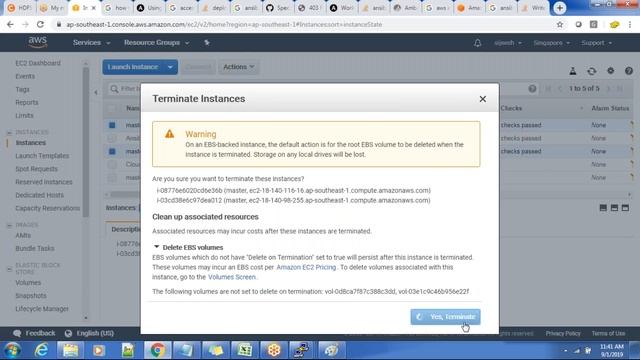
Task: Open Privacy Policy link
Action: 562,333
